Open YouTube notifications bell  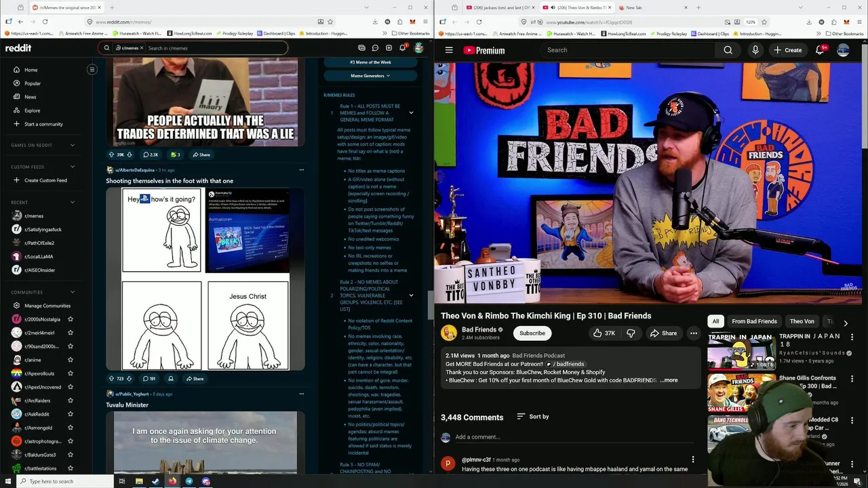point(820,50)
